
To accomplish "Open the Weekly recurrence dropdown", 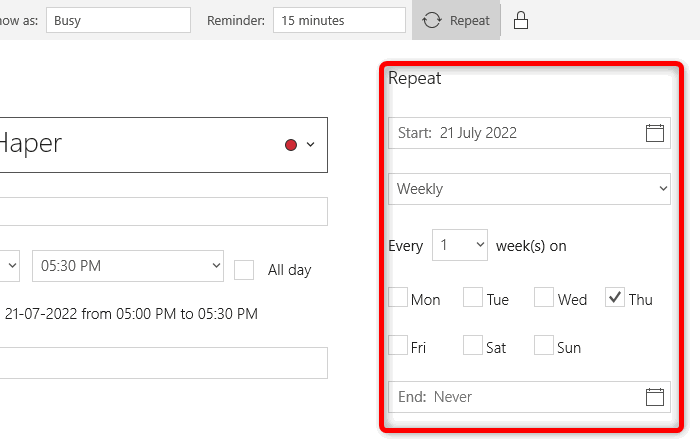I will pos(529,189).
